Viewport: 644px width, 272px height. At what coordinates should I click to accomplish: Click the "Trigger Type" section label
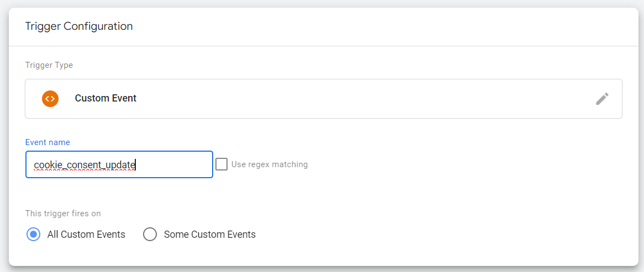click(x=49, y=65)
